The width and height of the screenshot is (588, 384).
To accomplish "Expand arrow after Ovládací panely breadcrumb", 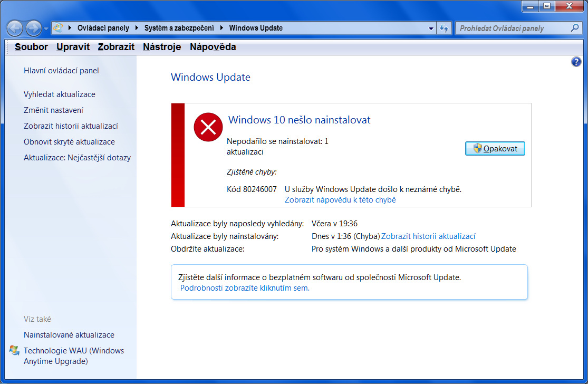I will pos(137,28).
